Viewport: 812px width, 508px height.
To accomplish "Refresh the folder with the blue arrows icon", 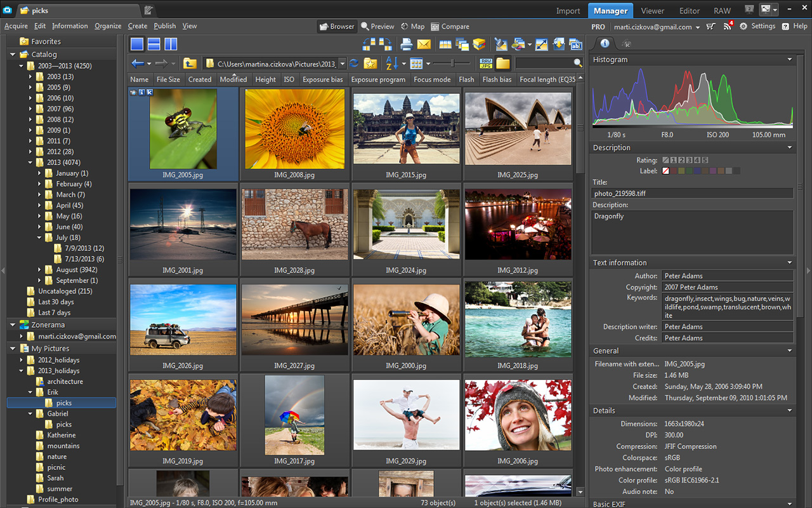I will tap(354, 63).
